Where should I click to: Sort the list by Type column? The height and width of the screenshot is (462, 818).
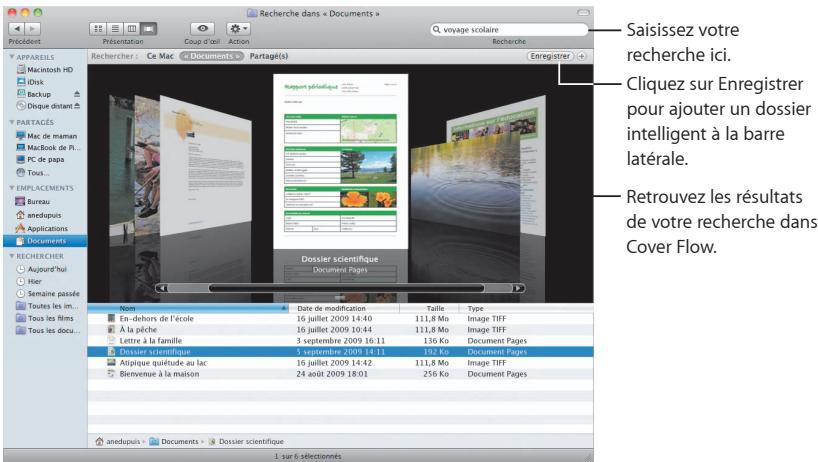tap(526, 308)
